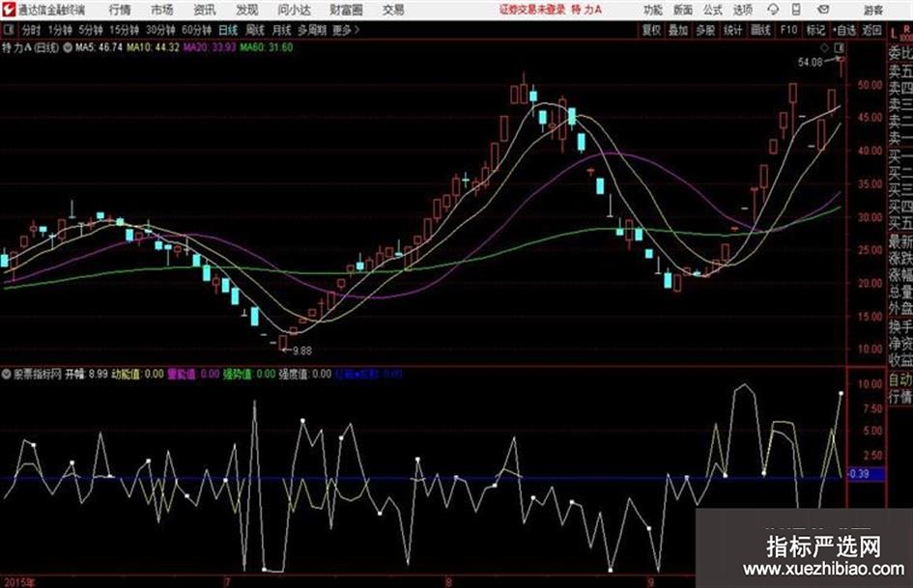Click the MA10: 44.32 indicator label

[x=154, y=47]
